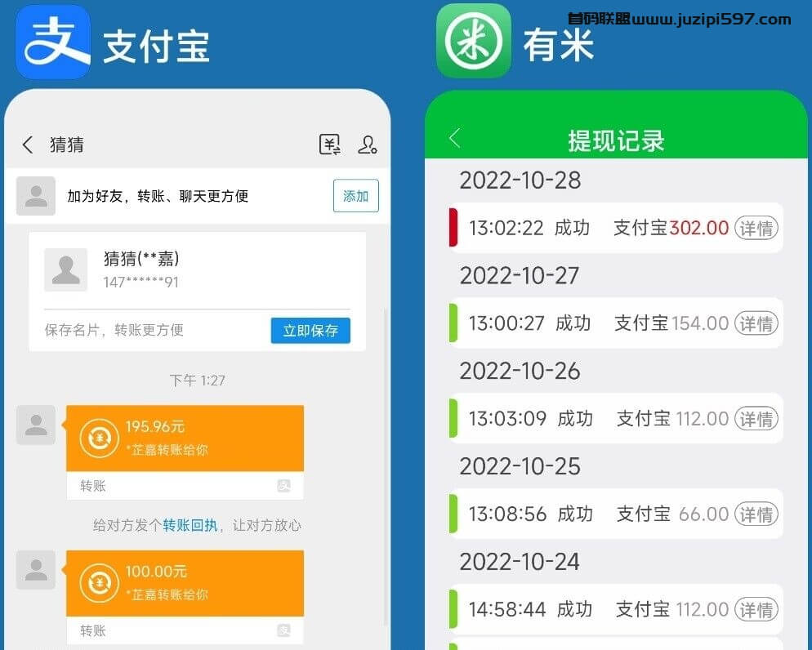Open the transfer records yuan icon
Screen dimensions: 812x650
[329, 145]
